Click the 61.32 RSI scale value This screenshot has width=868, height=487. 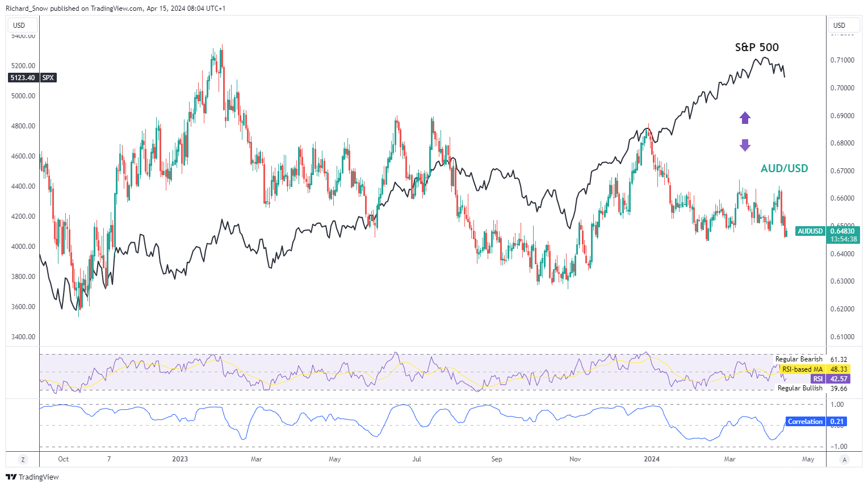click(838, 360)
